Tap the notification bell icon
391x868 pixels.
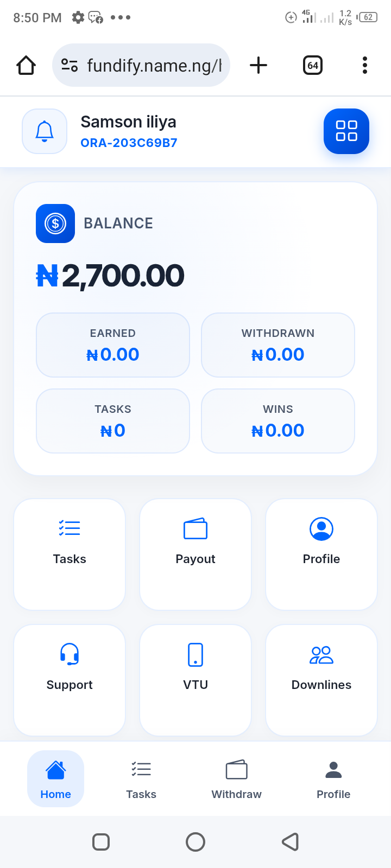tap(45, 131)
